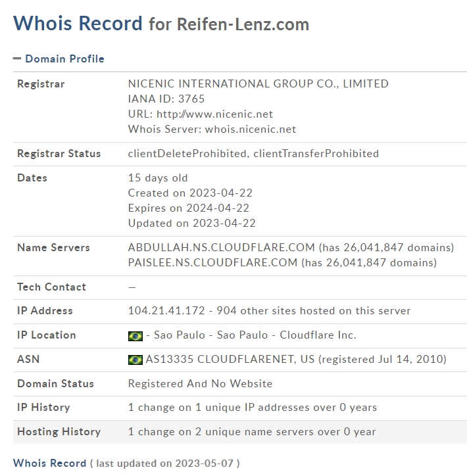
Task: Click the Whois Record heading at bottom
Action: pos(49,464)
